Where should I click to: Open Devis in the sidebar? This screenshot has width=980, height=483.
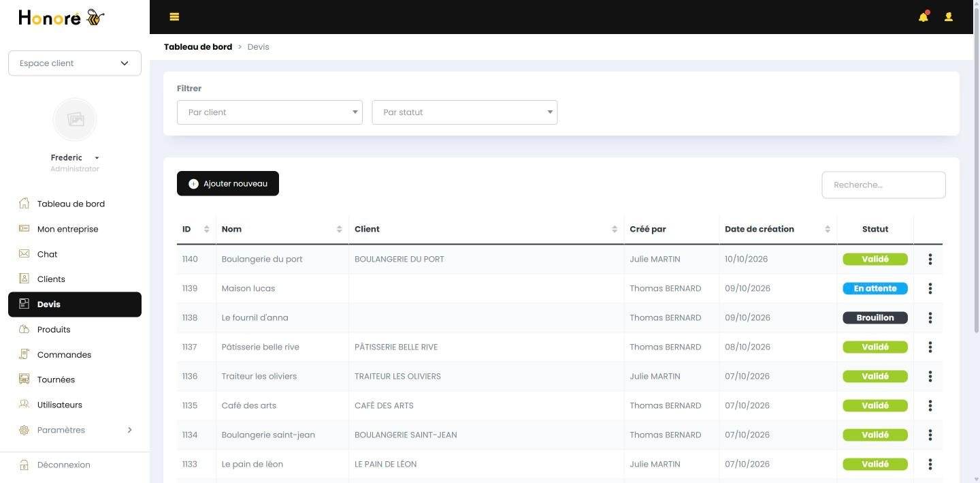(x=75, y=305)
